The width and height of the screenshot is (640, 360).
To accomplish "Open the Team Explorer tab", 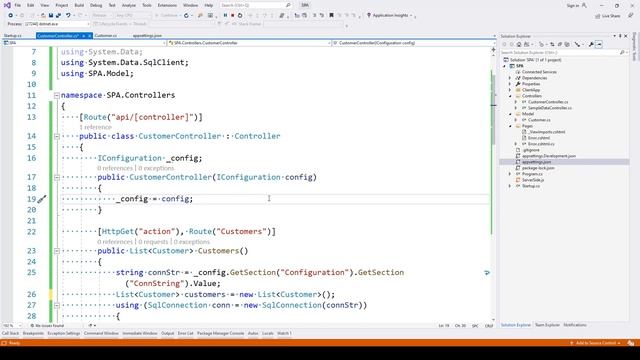I will click(547, 325).
